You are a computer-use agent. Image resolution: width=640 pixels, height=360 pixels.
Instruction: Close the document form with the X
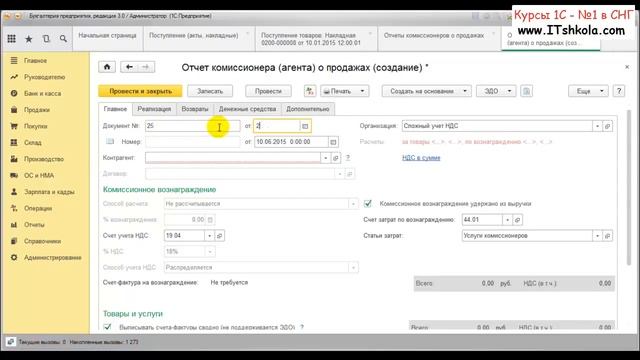pos(627,67)
